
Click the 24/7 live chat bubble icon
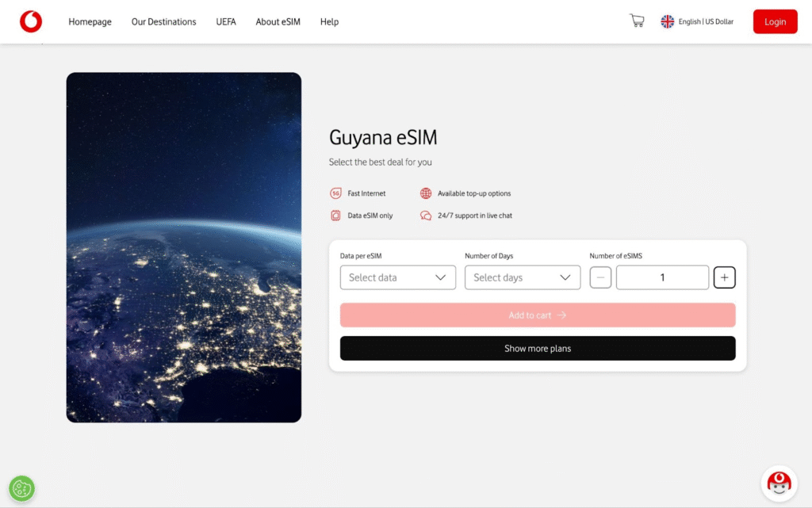[426, 215]
